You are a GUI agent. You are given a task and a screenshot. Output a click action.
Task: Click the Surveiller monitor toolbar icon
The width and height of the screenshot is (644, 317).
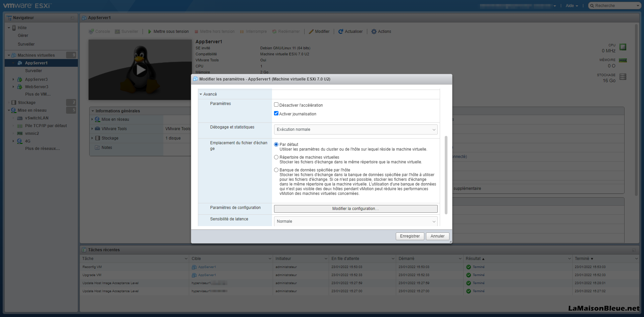pos(117,32)
